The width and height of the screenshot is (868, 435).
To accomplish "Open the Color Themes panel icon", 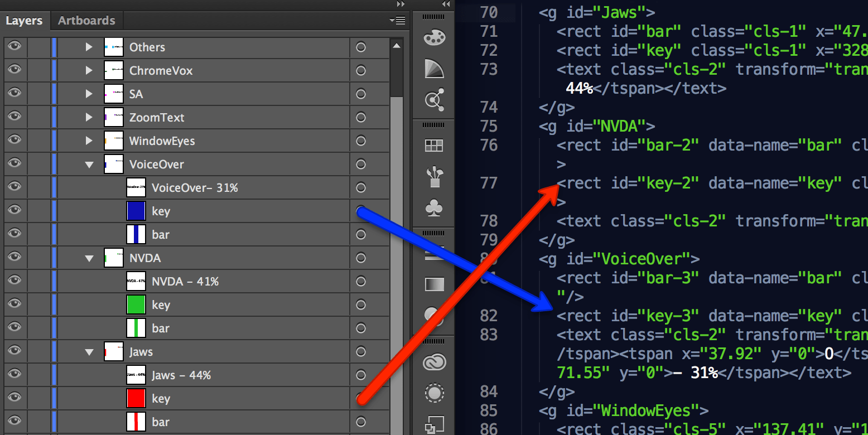I will (x=434, y=99).
